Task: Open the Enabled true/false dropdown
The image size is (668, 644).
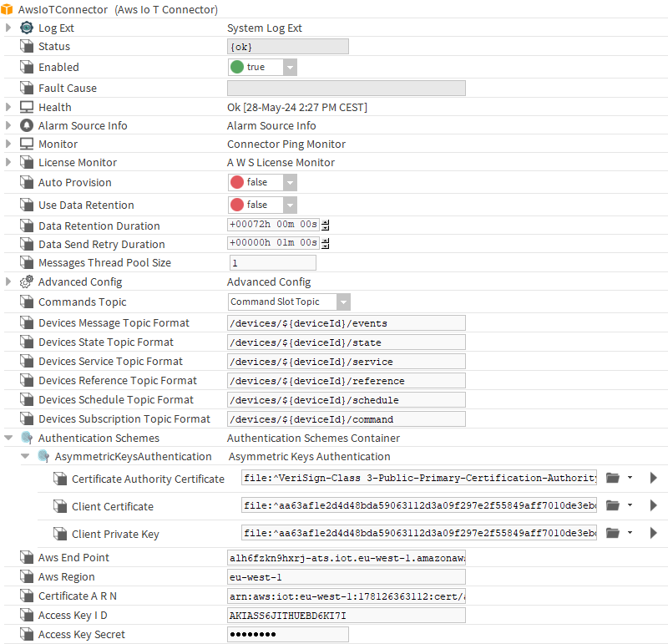Action: pos(290,68)
